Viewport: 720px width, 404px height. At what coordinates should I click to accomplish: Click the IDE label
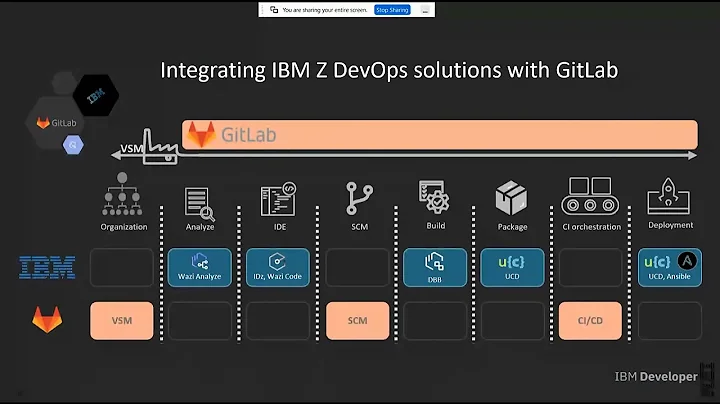coord(280,227)
